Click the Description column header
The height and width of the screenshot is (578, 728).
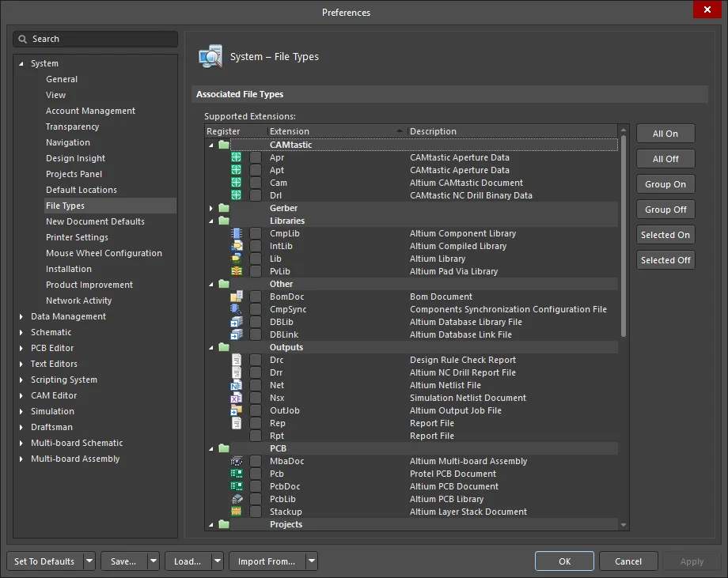pos(512,131)
